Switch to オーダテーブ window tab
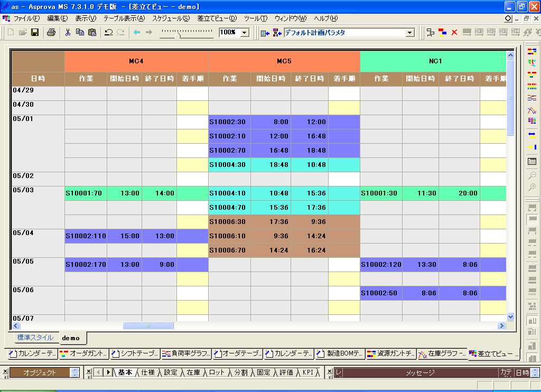This screenshot has width=541, height=392. tap(237, 353)
